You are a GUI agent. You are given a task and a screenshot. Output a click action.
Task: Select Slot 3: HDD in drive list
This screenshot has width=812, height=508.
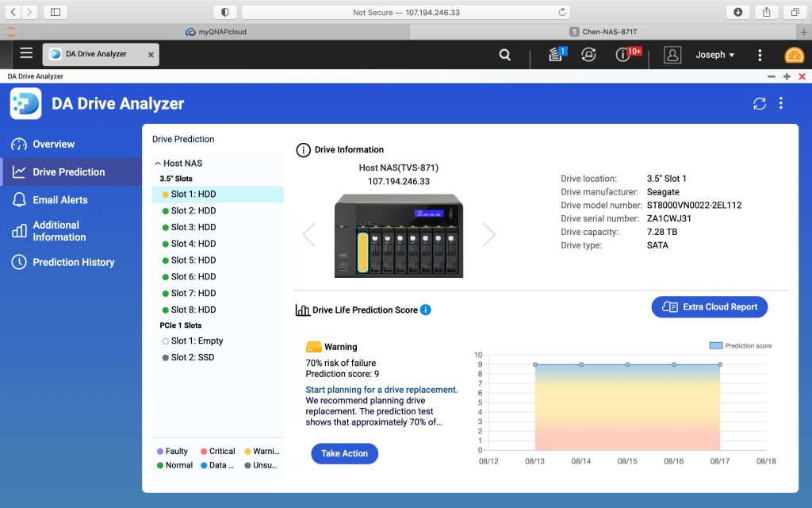click(218, 227)
